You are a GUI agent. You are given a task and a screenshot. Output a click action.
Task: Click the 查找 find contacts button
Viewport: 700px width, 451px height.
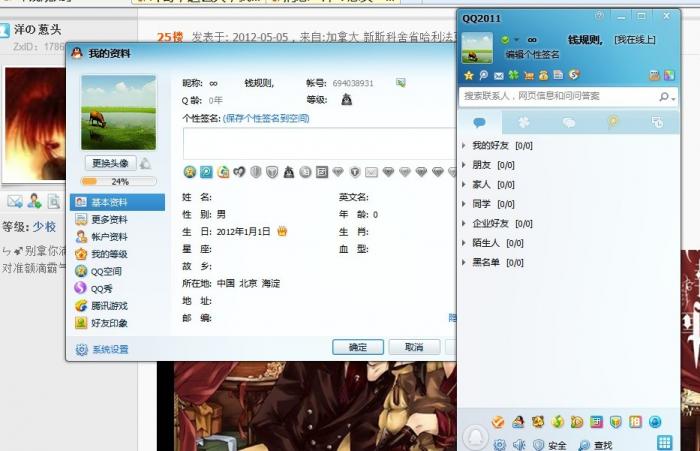point(595,445)
